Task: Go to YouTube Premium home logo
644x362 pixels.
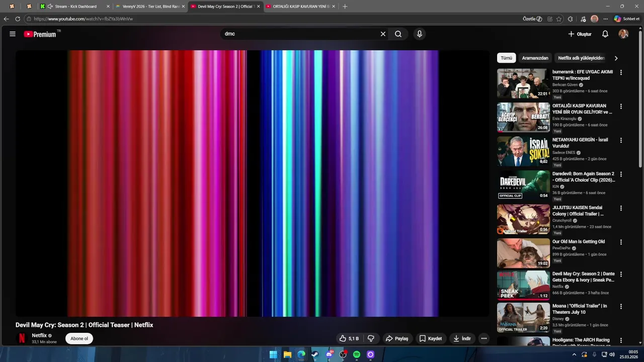Action: point(40,34)
